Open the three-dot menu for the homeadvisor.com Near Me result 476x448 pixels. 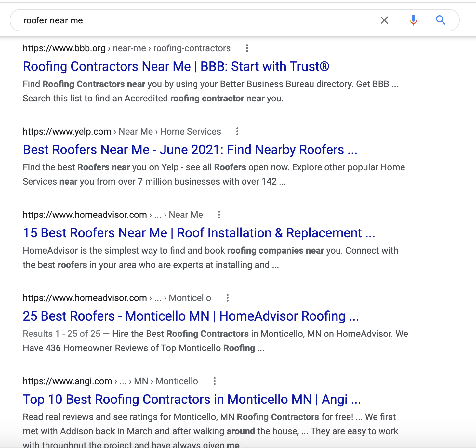tap(219, 215)
